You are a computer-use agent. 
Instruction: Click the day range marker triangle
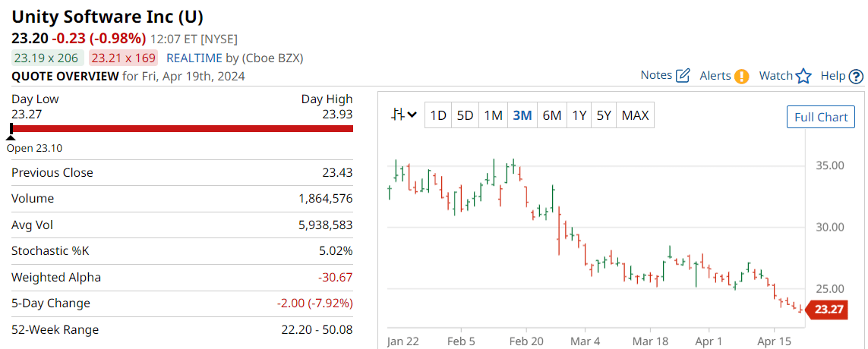11,136
